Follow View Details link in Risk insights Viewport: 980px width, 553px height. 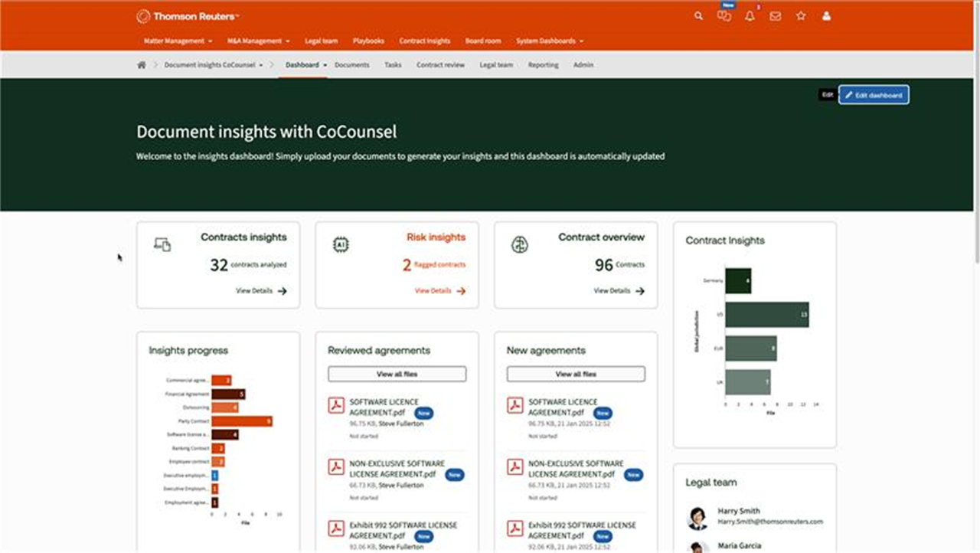[440, 291]
